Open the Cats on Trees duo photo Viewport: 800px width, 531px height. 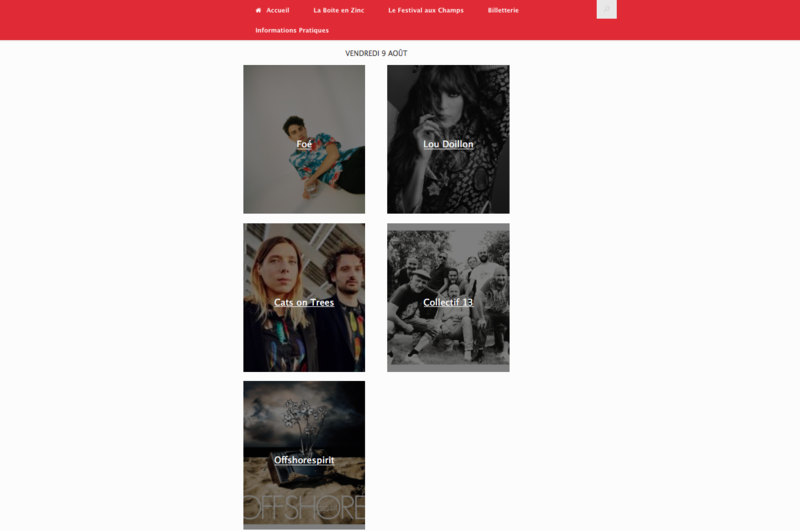[x=304, y=297]
